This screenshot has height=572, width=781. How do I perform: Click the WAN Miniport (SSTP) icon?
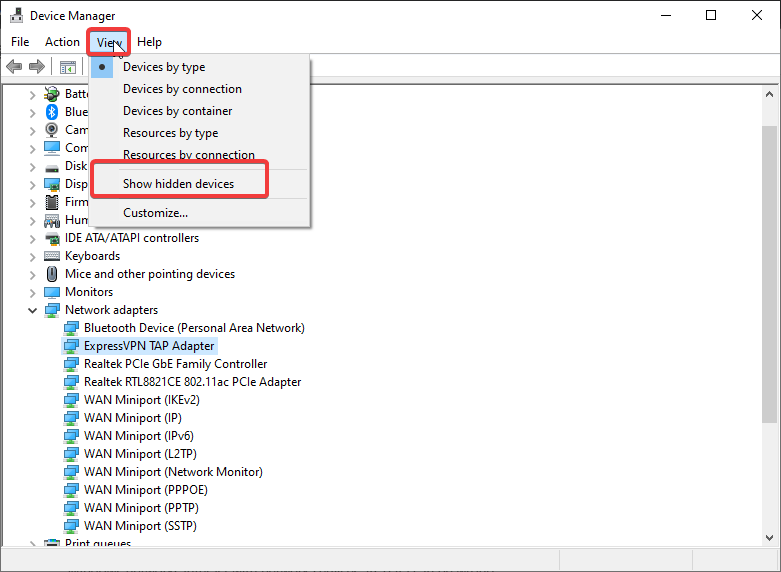71,526
